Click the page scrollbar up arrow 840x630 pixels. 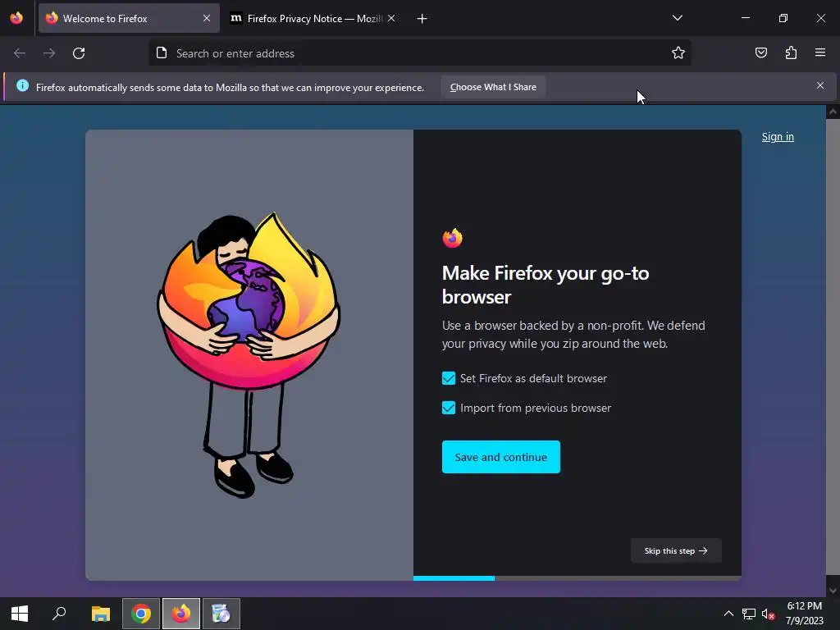coord(833,112)
